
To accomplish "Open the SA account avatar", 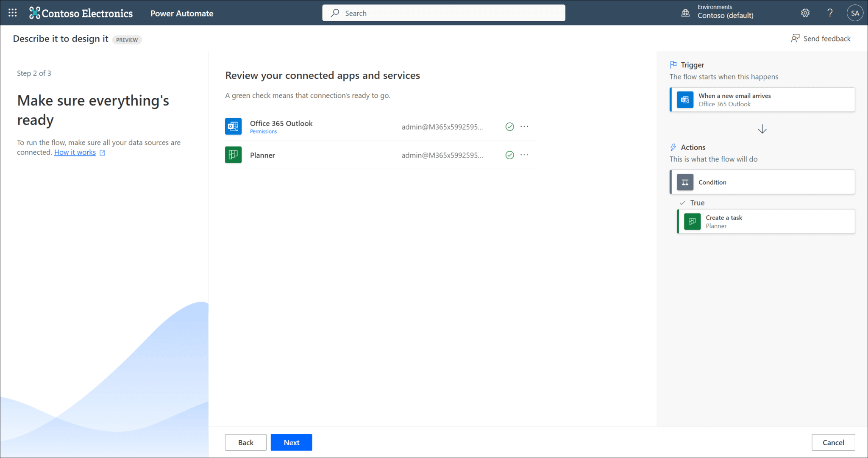I will (855, 13).
